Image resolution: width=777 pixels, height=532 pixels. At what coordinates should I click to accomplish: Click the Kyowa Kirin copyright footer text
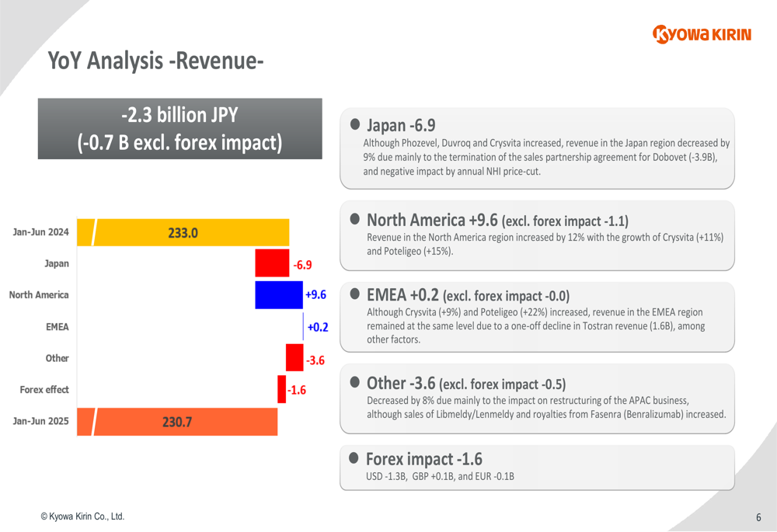[x=82, y=516]
